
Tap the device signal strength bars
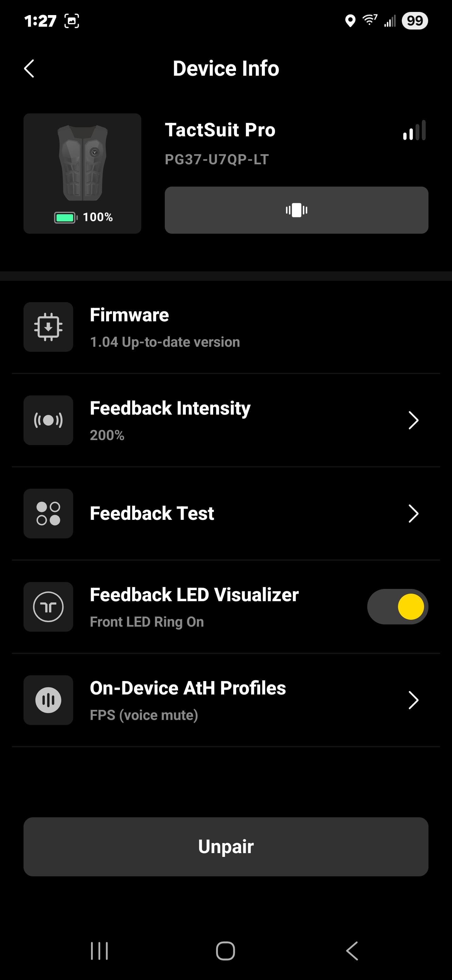[x=414, y=131]
